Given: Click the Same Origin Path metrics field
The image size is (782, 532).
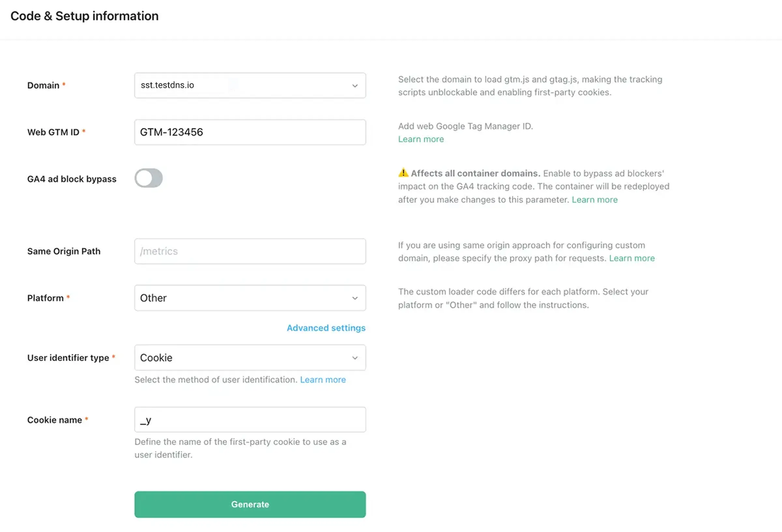Looking at the screenshot, I should (x=250, y=251).
